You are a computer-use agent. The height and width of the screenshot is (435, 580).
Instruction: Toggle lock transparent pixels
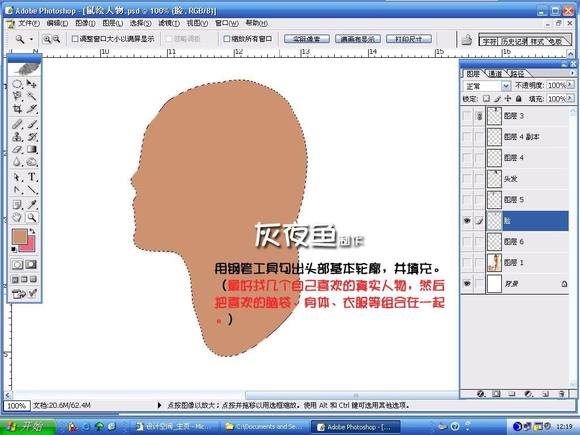486,99
